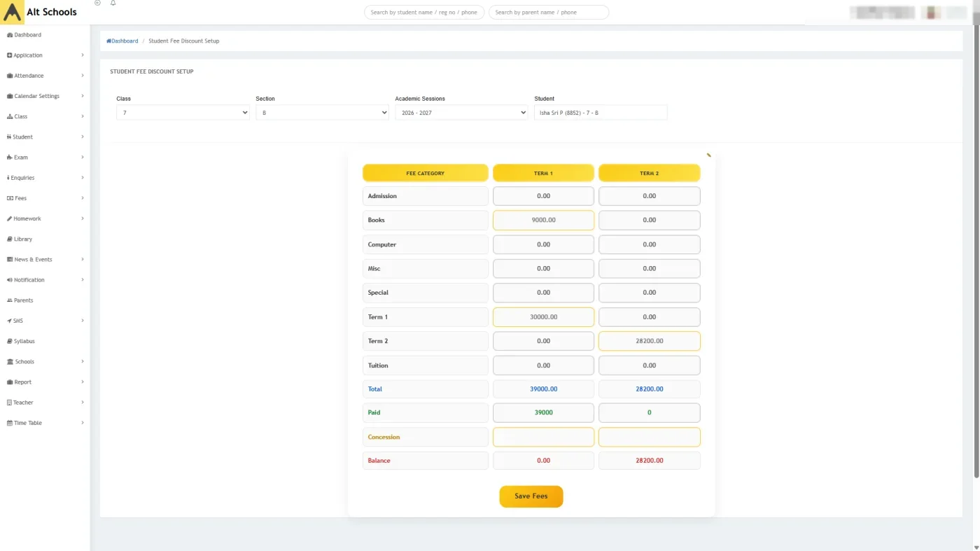Viewport: 980px width, 551px height.
Task: Expand the Fees menu chevron
Action: tap(83, 198)
